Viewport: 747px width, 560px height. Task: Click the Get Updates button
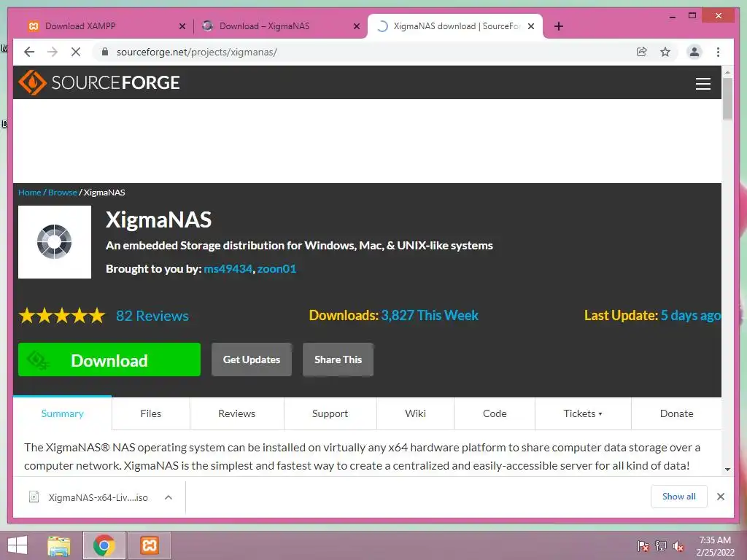(252, 359)
